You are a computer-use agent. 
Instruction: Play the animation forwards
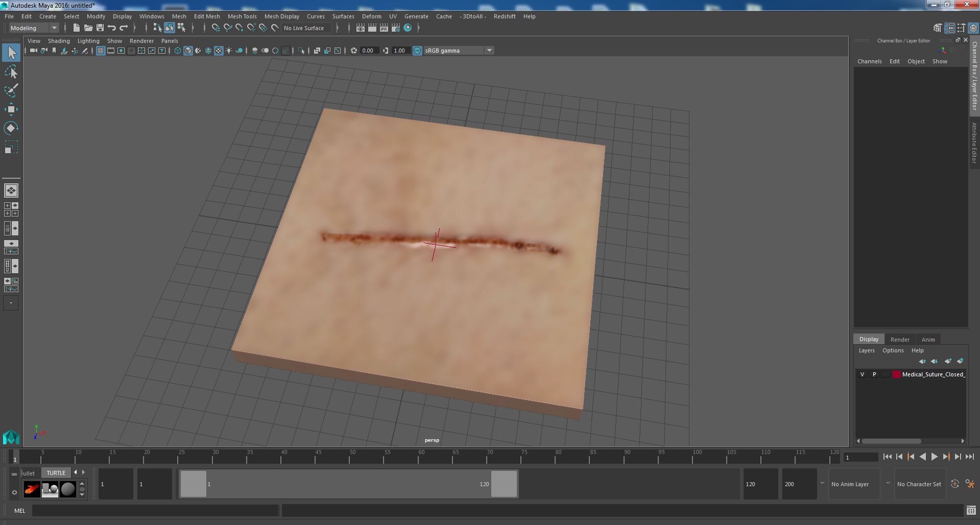[x=935, y=457]
